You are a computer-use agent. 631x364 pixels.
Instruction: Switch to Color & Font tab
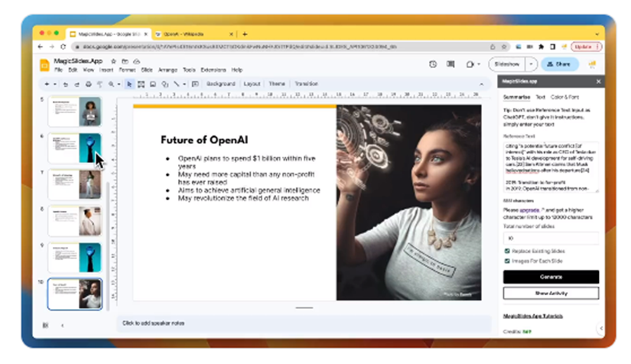[564, 97]
